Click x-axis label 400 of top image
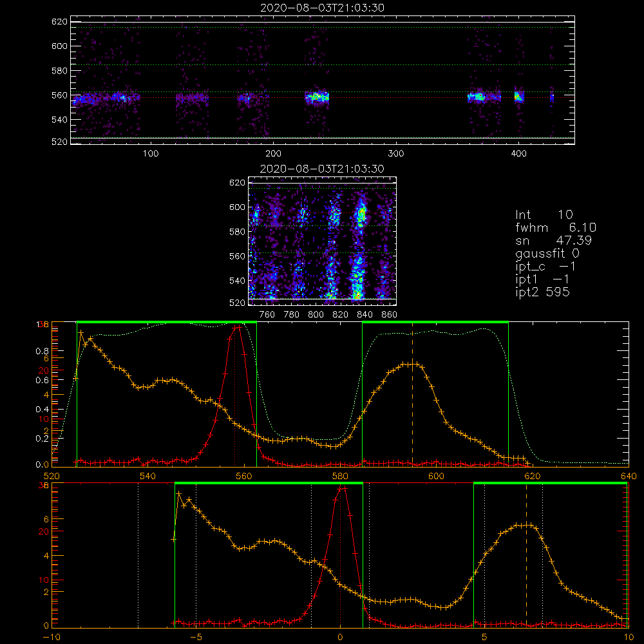 click(518, 154)
